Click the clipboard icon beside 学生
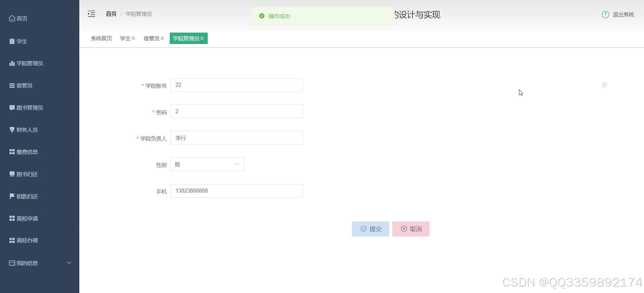The image size is (644, 293). (x=12, y=41)
